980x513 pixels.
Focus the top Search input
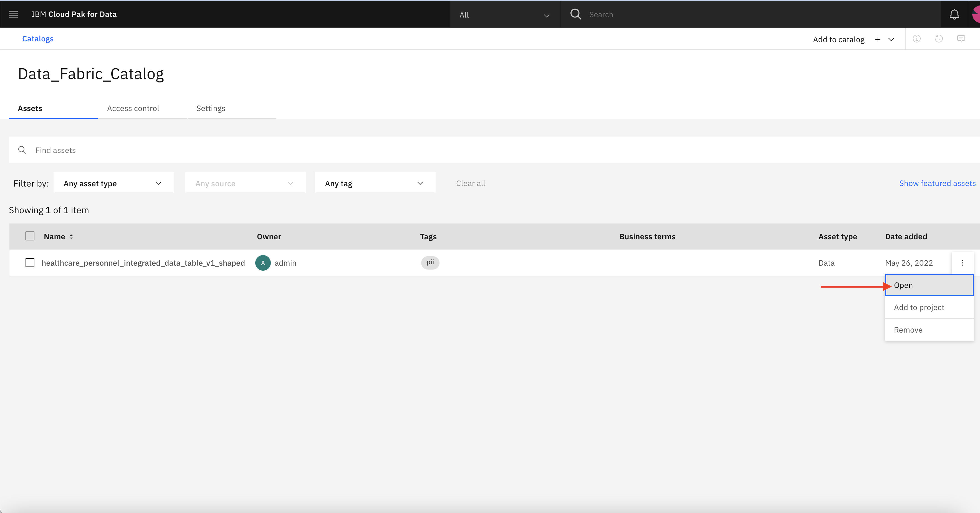click(x=750, y=14)
